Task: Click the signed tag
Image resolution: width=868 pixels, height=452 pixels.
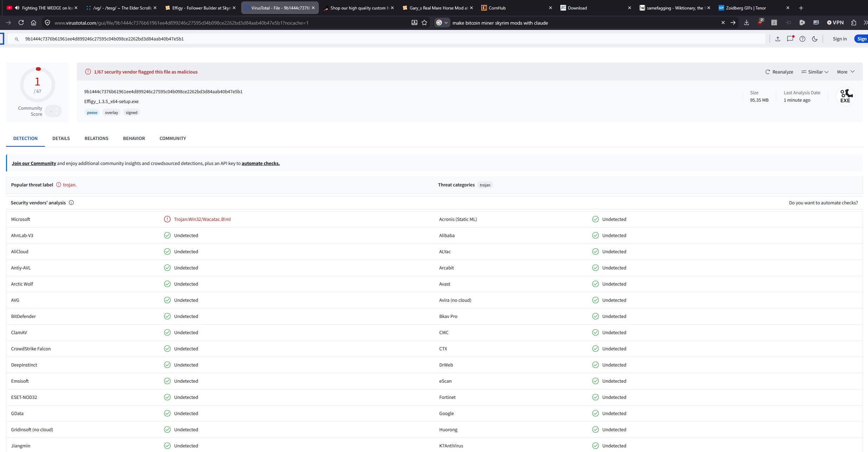Action: (x=131, y=113)
